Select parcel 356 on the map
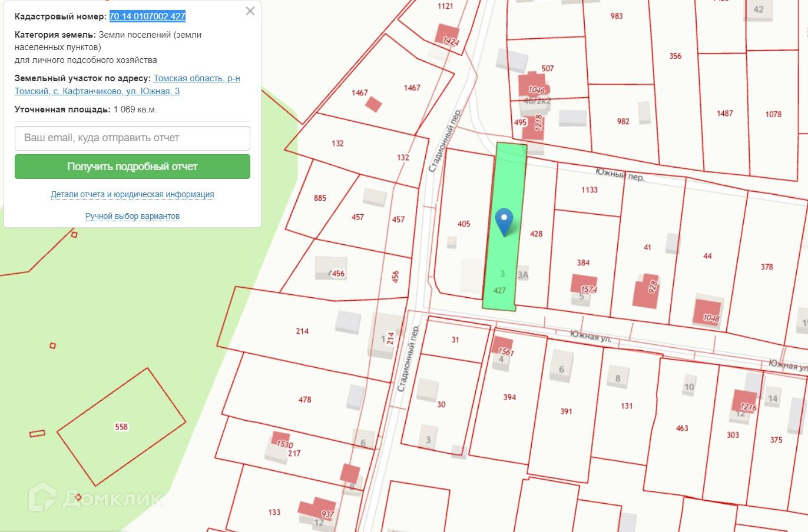 coord(675,56)
